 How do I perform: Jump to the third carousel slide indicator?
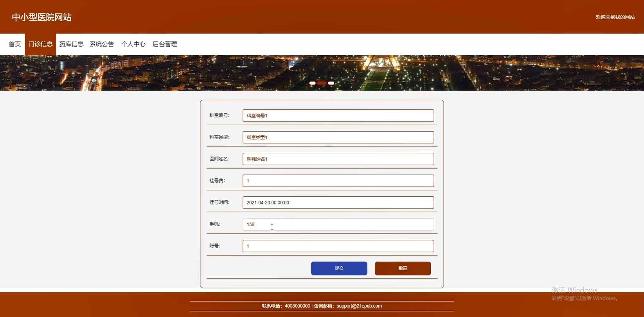331,83
